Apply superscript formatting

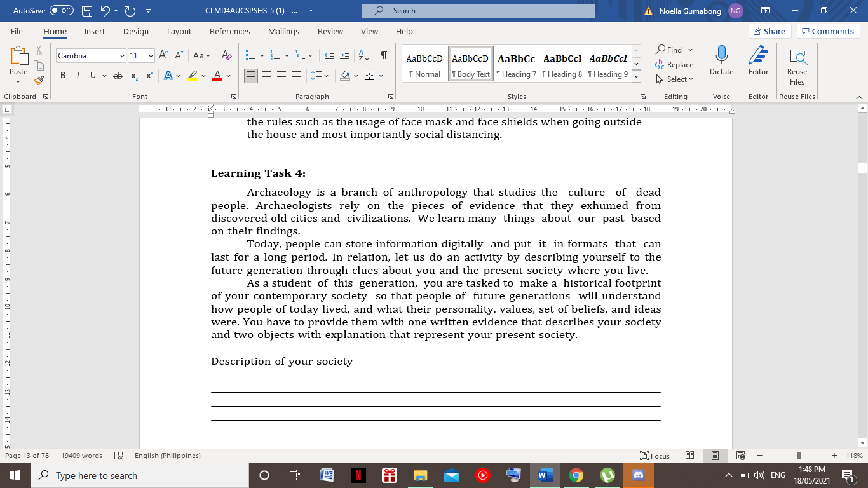click(147, 75)
